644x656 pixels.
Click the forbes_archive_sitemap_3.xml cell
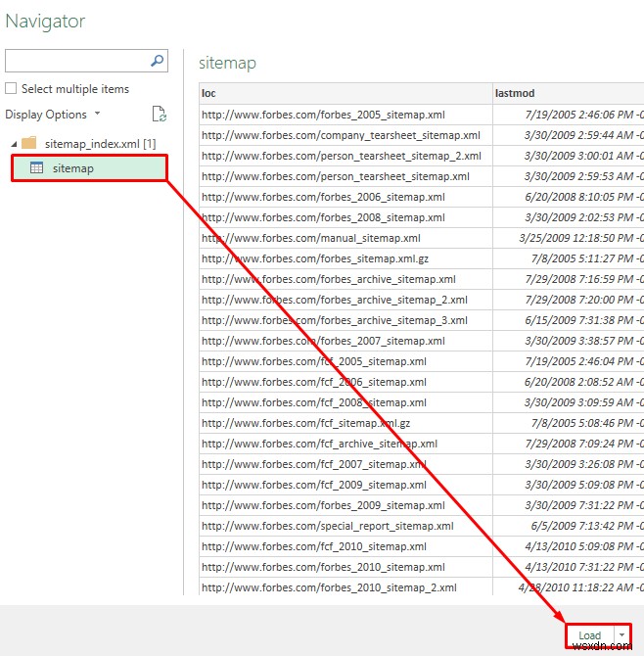coord(345,320)
